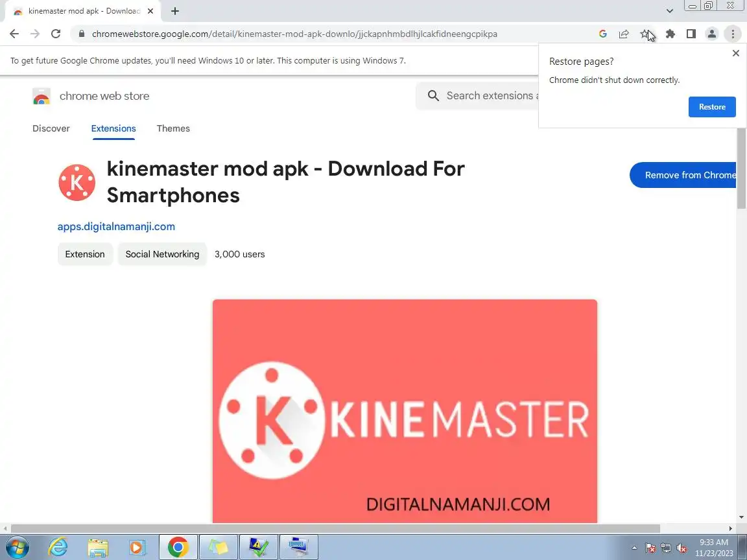747x560 pixels.
Task: Click the Extension category chip
Action: click(85, 254)
